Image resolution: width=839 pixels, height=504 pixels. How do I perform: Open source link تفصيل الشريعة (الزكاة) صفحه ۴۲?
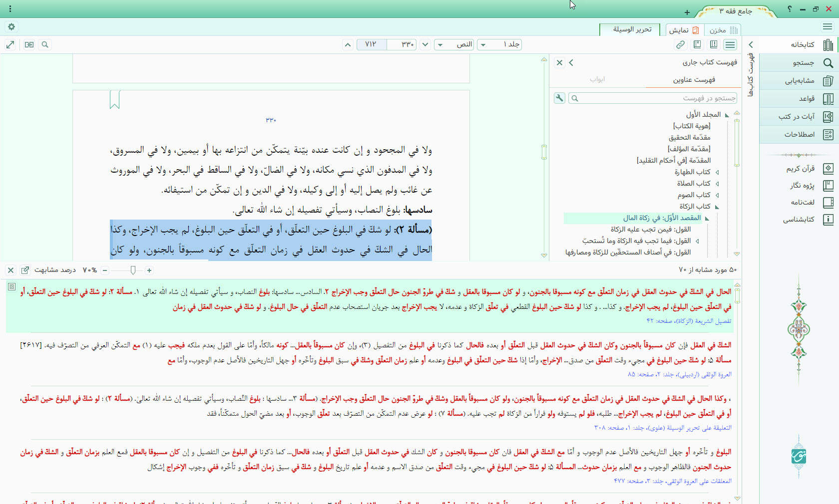coord(689,321)
